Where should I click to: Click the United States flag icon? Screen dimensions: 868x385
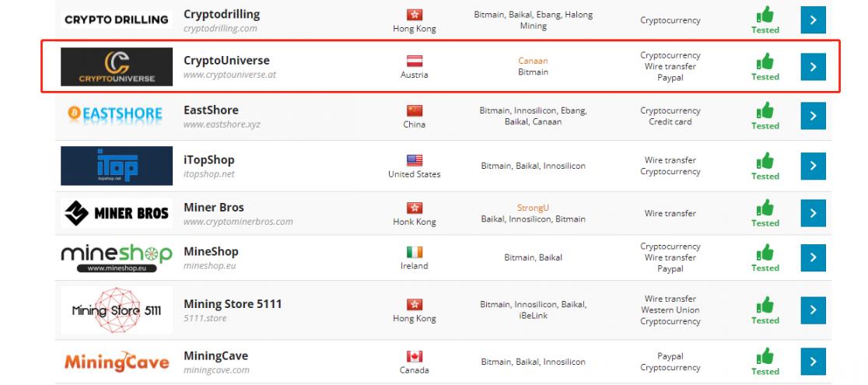pos(415,160)
